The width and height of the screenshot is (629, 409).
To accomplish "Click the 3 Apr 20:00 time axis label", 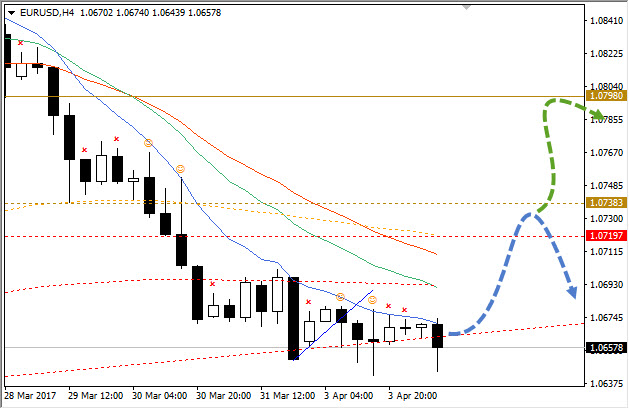I will point(412,396).
